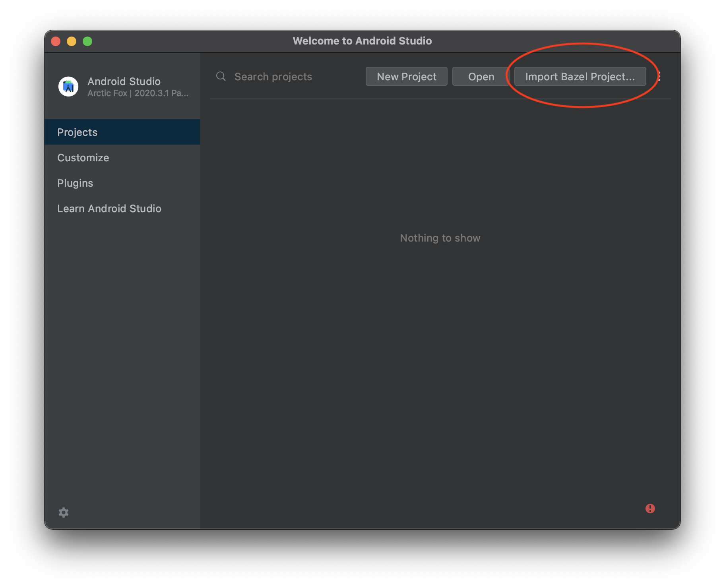Maximize the window with the green button

[x=87, y=41]
